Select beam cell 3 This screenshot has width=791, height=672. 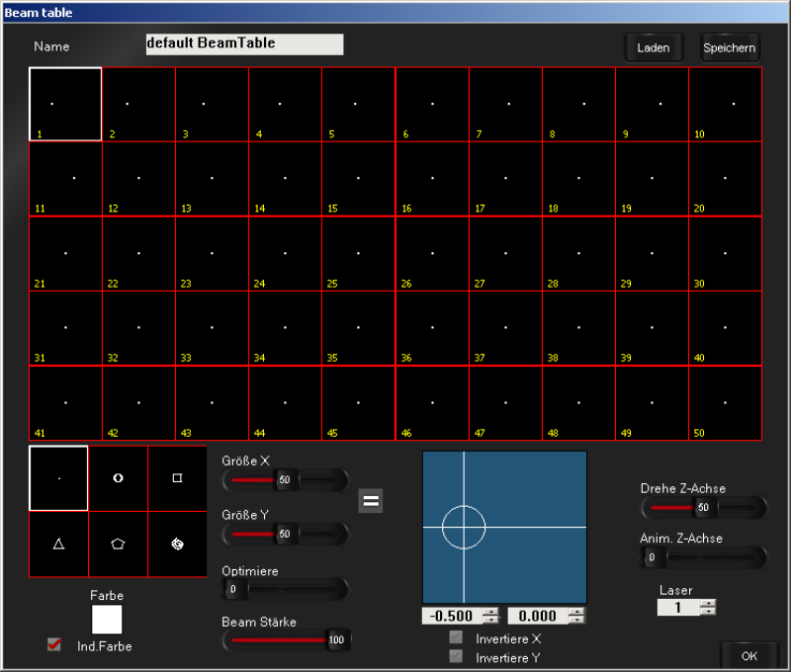[x=212, y=104]
